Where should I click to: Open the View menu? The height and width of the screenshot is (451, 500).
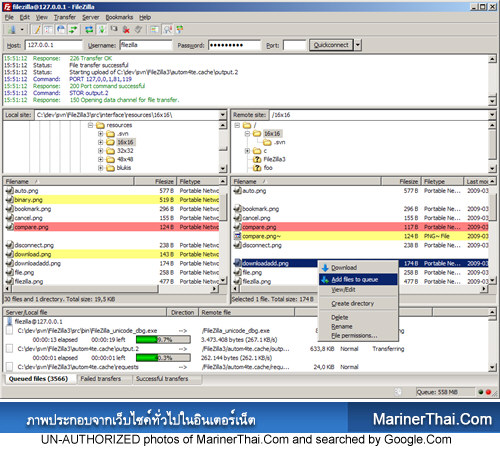(42, 17)
